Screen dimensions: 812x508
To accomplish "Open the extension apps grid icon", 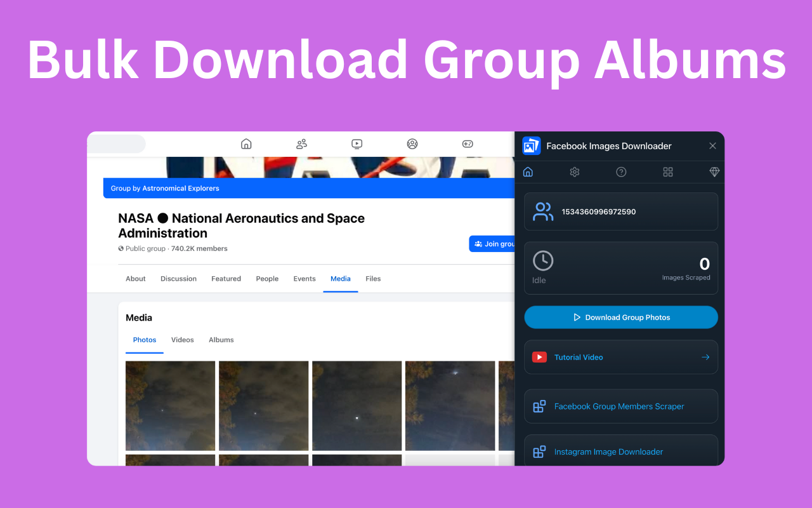I will [x=668, y=172].
